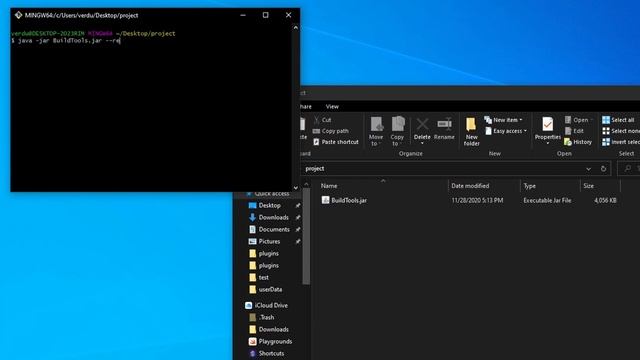640x360 pixels.
Task: Click the pin icon beside Documents
Action: (298, 229)
